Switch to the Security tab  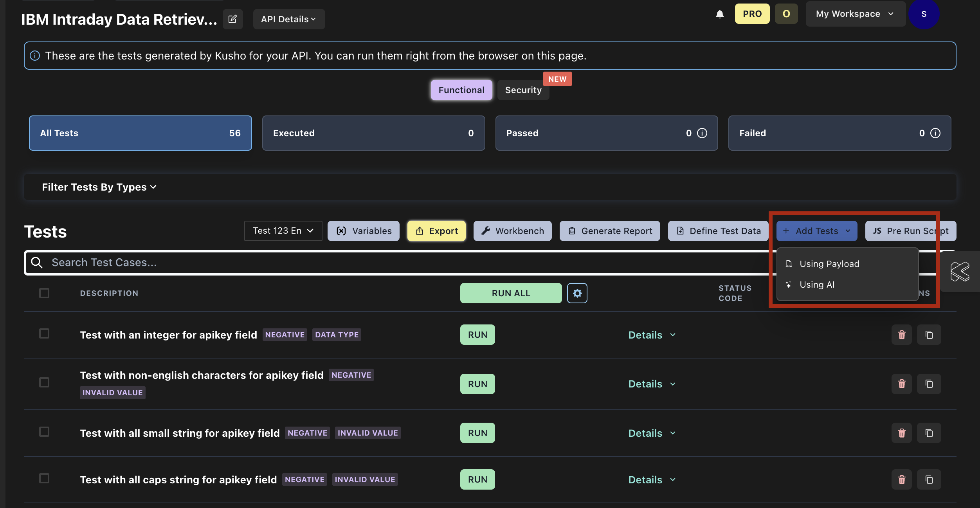(523, 90)
